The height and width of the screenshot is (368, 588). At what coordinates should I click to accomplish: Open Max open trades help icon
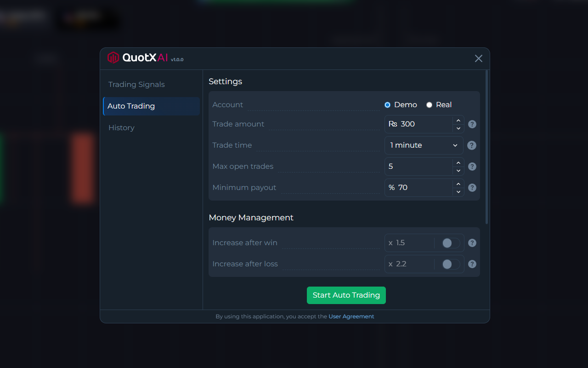pyautogui.click(x=472, y=167)
